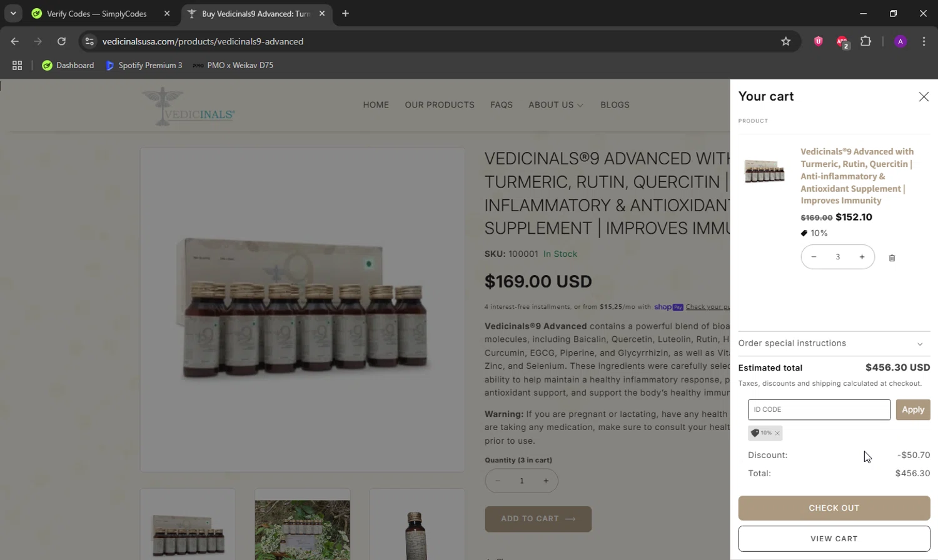
Task: Open the Apps grid in bookmarks bar
Action: 17,65
